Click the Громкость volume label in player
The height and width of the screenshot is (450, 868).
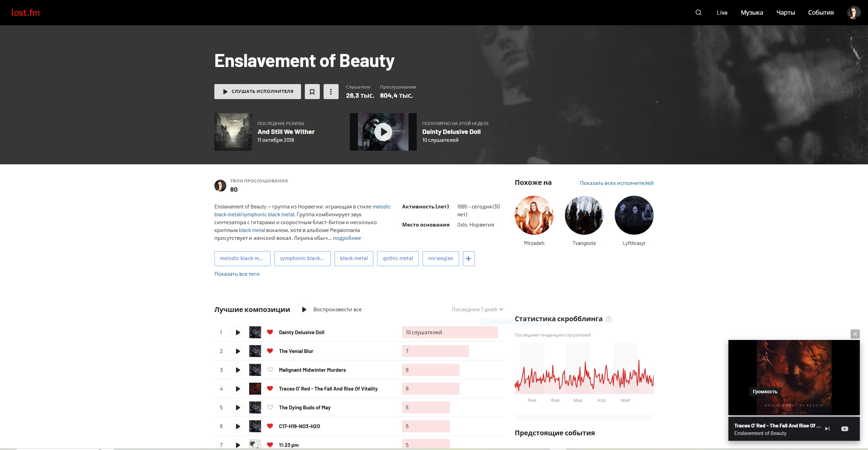tap(765, 392)
